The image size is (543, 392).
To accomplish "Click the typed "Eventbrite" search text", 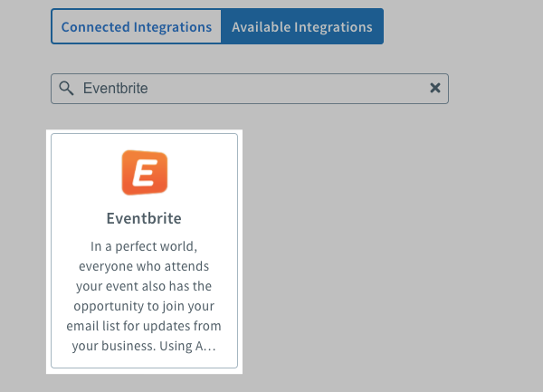I will tap(115, 88).
